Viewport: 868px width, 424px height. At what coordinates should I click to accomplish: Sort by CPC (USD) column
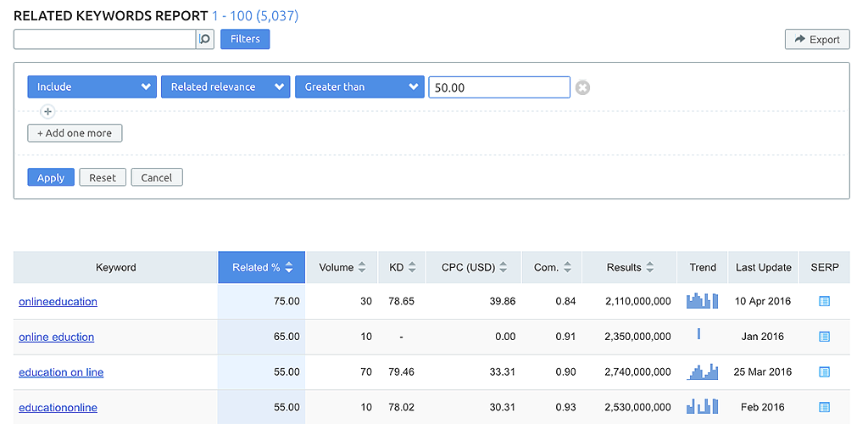(x=474, y=267)
